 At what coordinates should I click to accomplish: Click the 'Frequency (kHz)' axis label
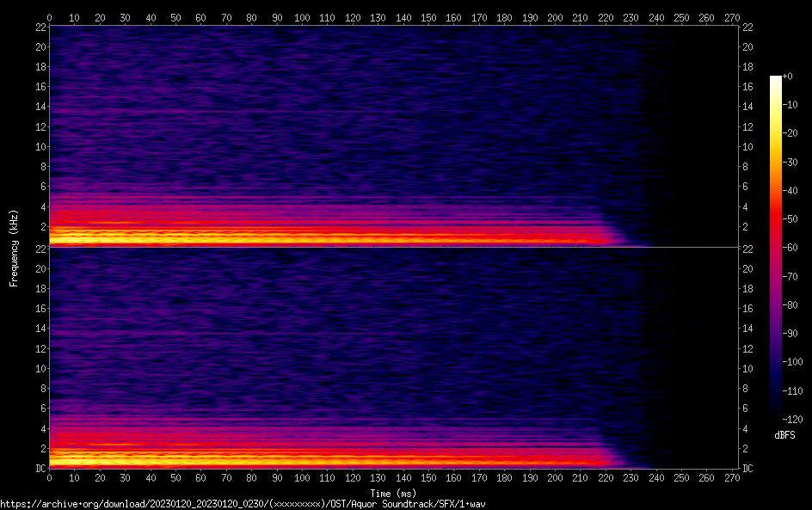[x=13, y=248]
